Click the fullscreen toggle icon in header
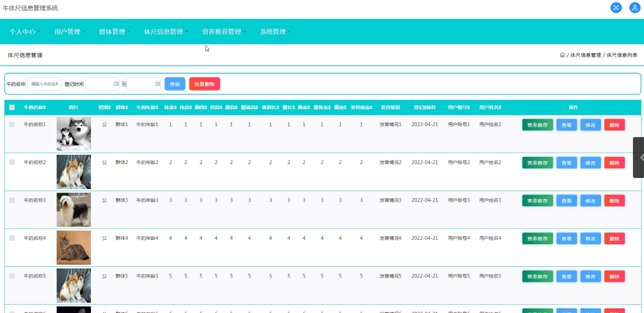Screen dimensions: 644x313 pyautogui.click(x=616, y=8)
